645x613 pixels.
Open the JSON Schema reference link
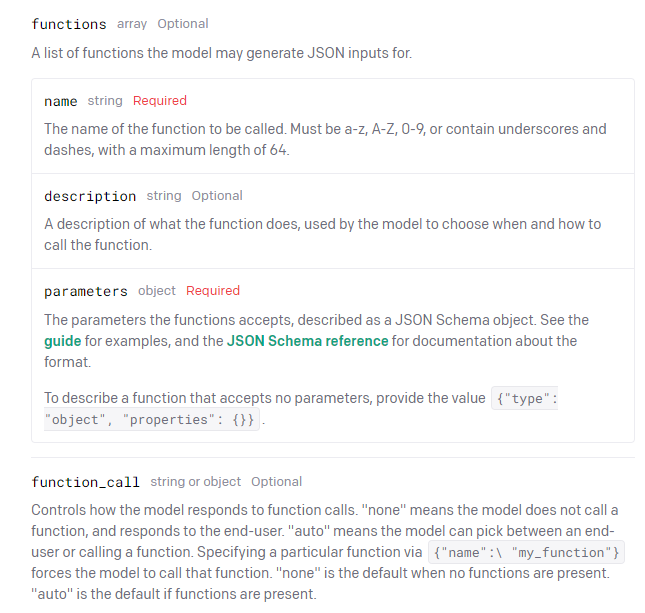(307, 341)
